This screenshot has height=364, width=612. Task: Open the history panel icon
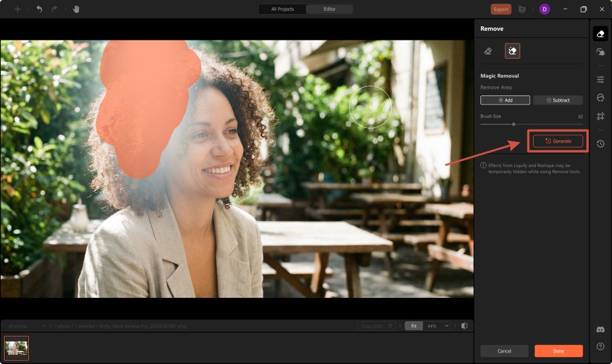click(600, 144)
